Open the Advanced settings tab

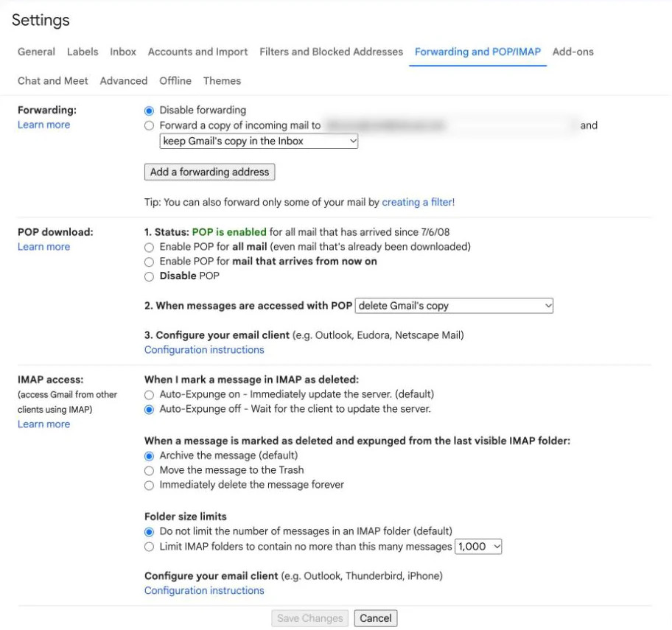pos(124,81)
